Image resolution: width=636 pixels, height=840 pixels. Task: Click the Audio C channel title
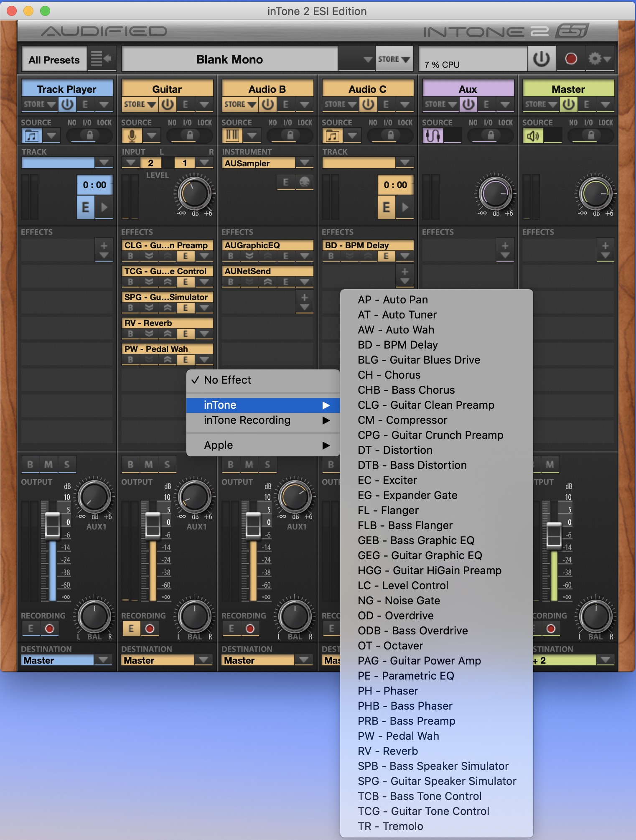point(368,89)
